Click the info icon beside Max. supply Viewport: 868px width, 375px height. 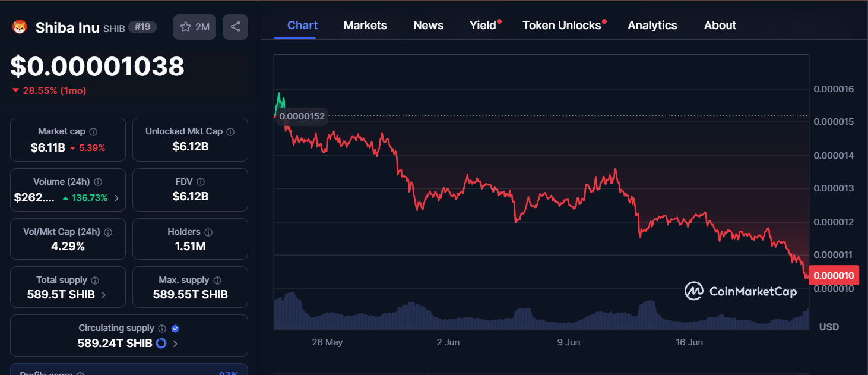tap(217, 280)
